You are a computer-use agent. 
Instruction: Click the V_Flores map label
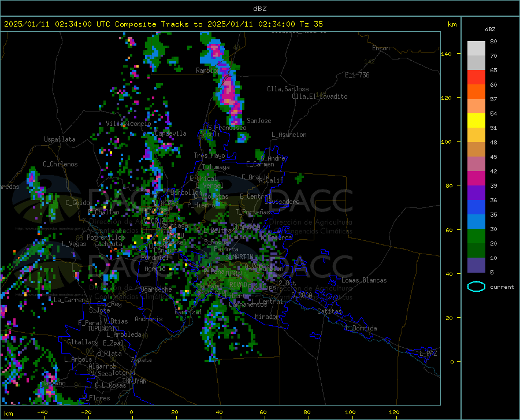96,398
